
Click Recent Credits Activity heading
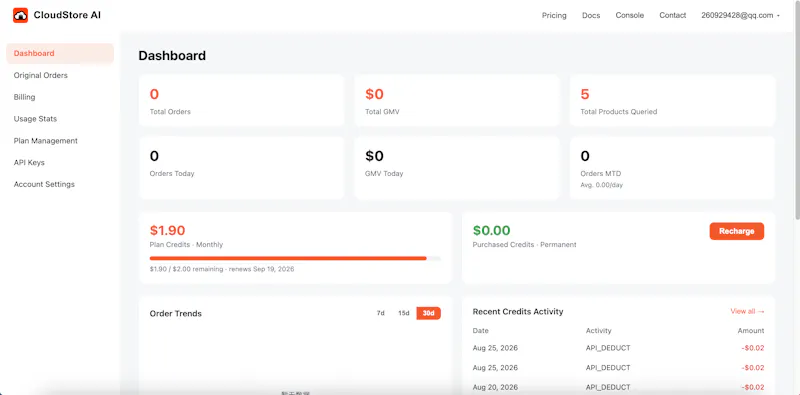(518, 311)
